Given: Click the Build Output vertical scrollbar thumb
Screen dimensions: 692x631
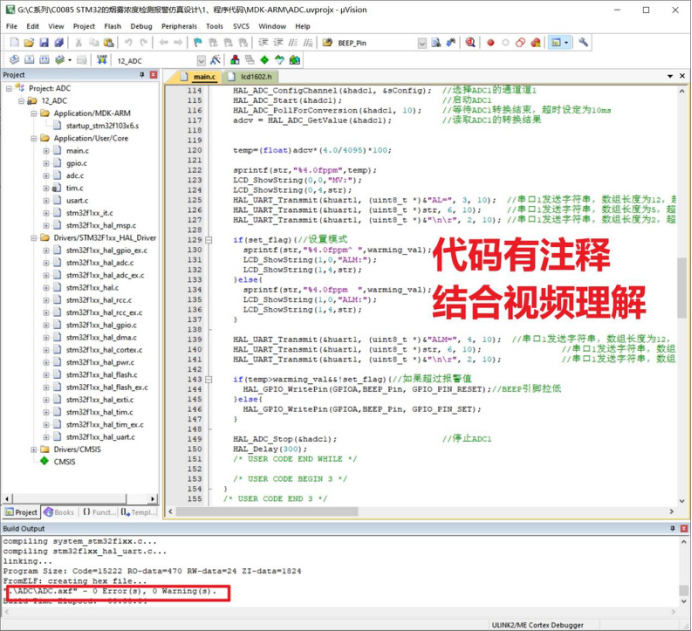Looking at the screenshot, I should click(x=683, y=590).
